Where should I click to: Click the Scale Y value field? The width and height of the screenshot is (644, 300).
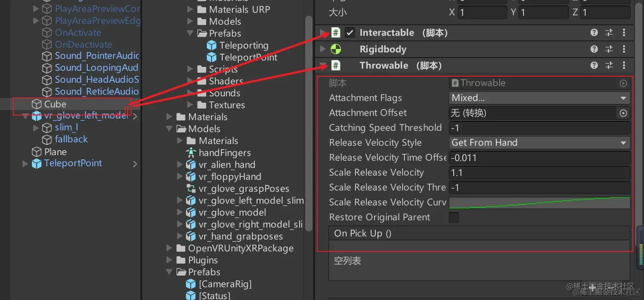coord(544,13)
